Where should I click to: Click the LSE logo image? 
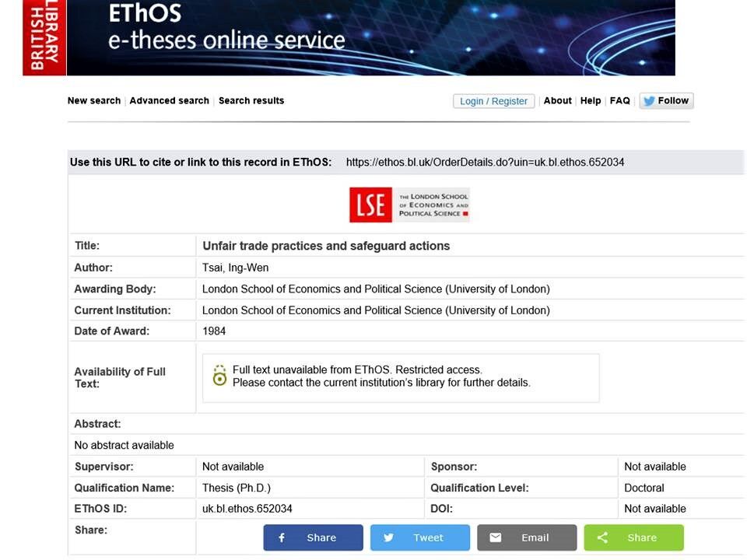[x=409, y=205]
